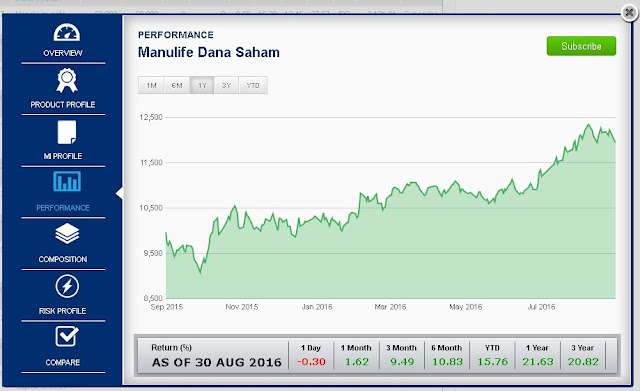
Task: Click the PERFORMANCE section heading
Action: coord(176,35)
